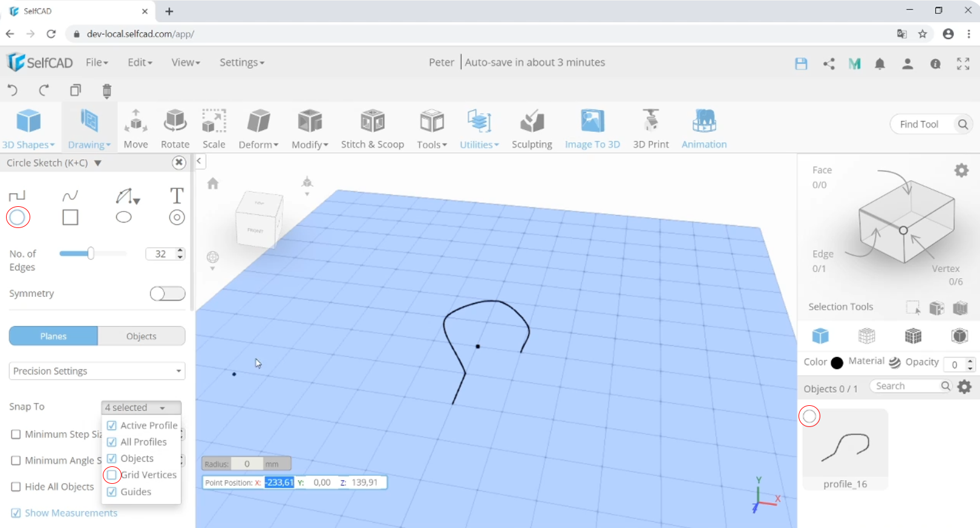Check Hide All Objects

coord(16,487)
